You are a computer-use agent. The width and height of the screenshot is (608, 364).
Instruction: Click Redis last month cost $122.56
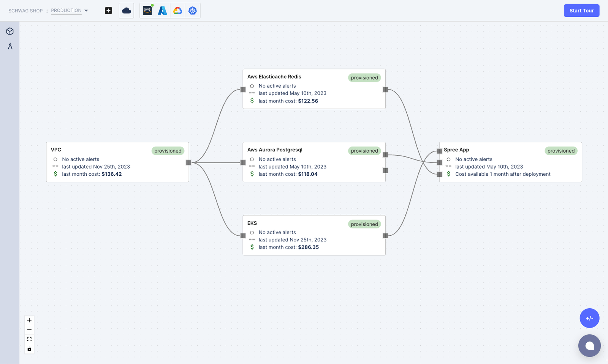288,101
